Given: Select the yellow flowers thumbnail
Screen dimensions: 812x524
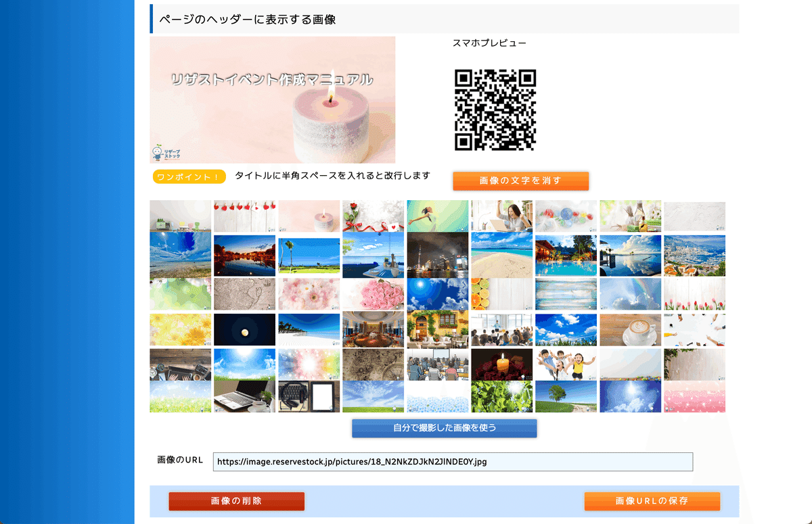Looking at the screenshot, I should [x=180, y=329].
